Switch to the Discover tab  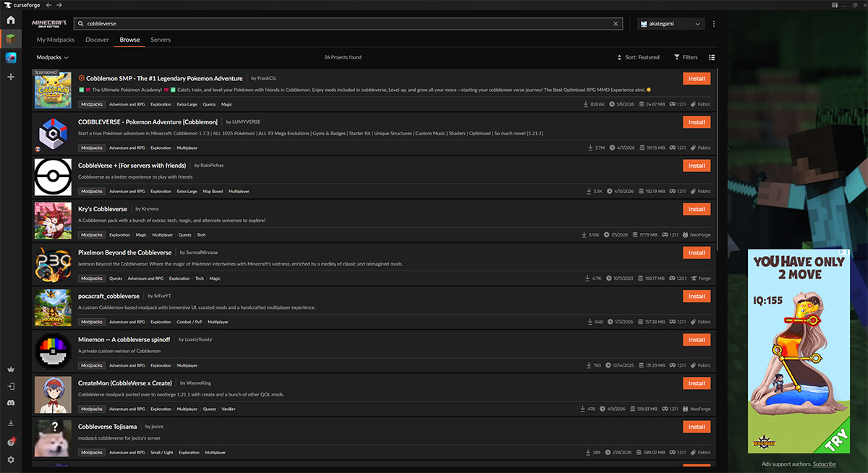tap(97, 40)
